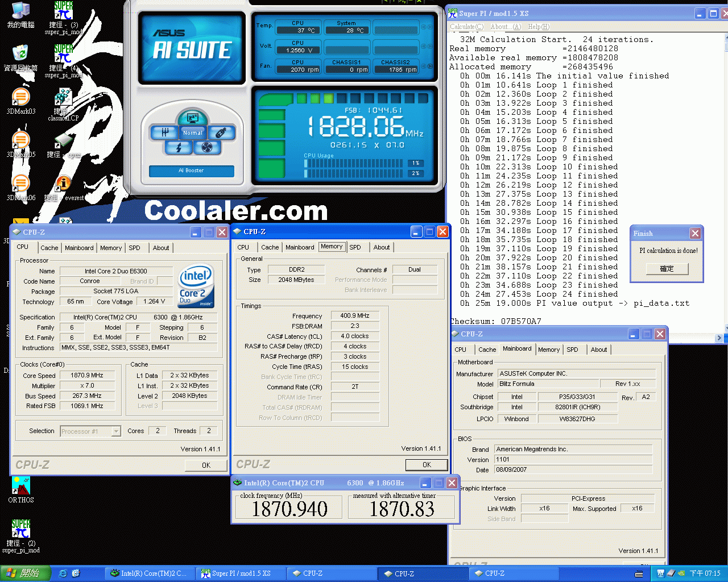Open Mainboard tab in middle CPU-Z window
The width and height of the screenshot is (728, 582).
(x=300, y=247)
